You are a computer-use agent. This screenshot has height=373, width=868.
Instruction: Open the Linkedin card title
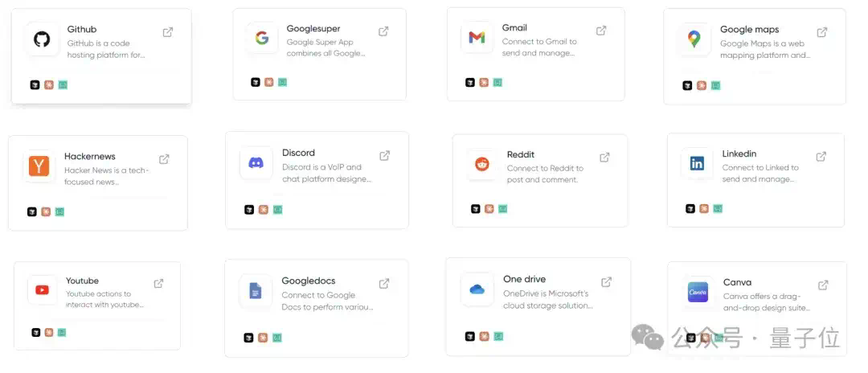tap(739, 154)
